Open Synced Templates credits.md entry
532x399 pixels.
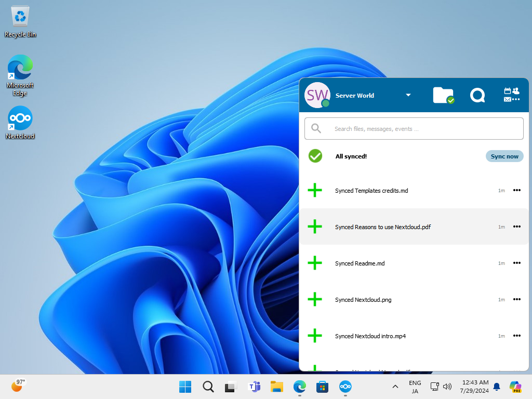pos(414,190)
